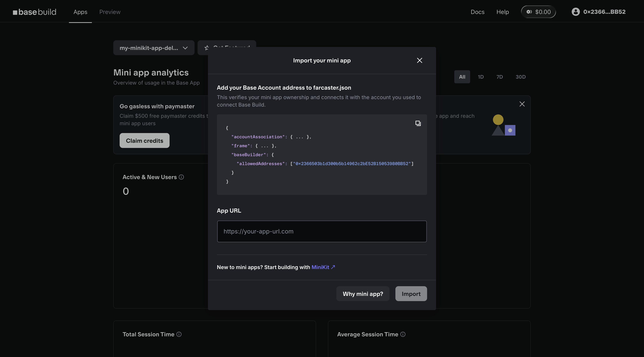Select the 30D time range filter

[x=520, y=77]
